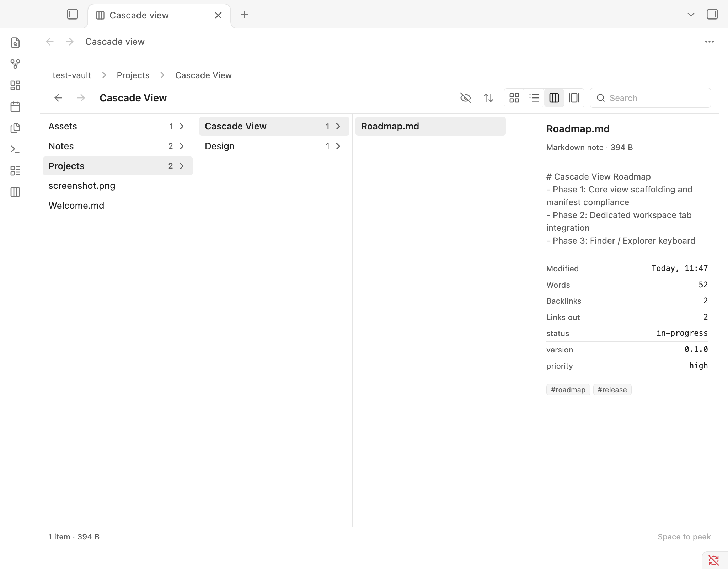Open the tab list dropdown arrow

pos(691,15)
